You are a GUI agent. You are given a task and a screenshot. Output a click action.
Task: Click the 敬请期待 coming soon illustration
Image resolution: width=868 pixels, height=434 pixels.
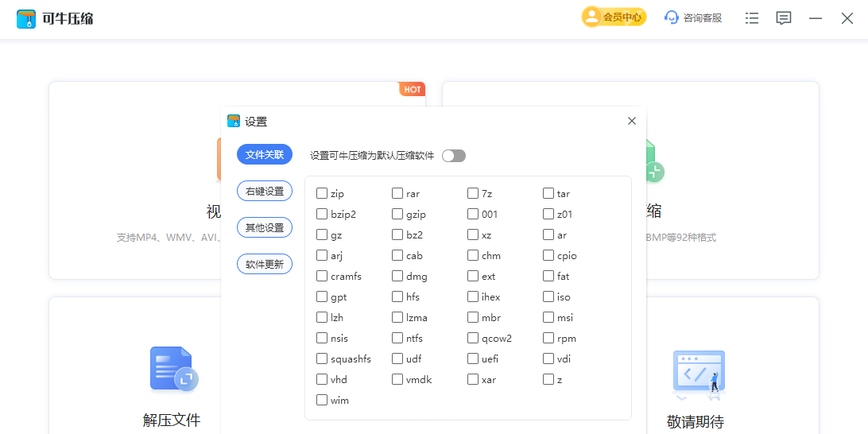pyautogui.click(x=699, y=374)
